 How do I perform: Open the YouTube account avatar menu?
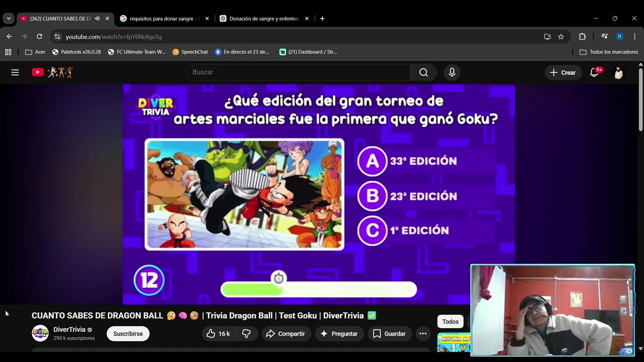(x=618, y=72)
